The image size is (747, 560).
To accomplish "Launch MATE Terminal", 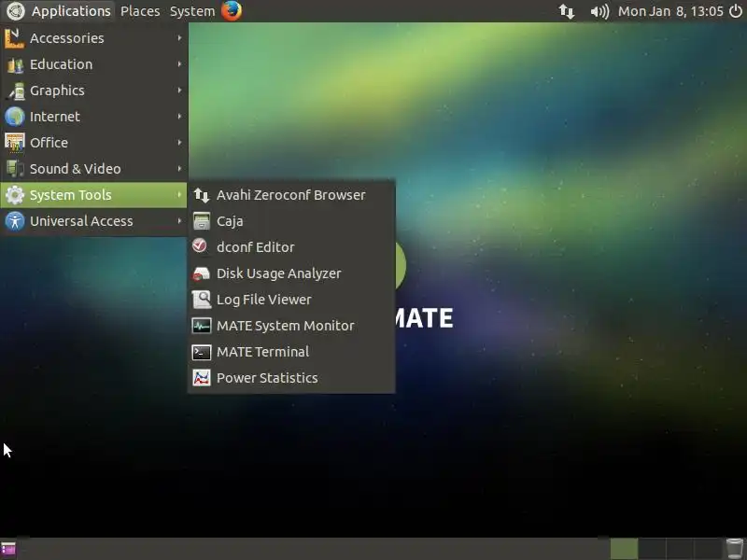I will [262, 352].
